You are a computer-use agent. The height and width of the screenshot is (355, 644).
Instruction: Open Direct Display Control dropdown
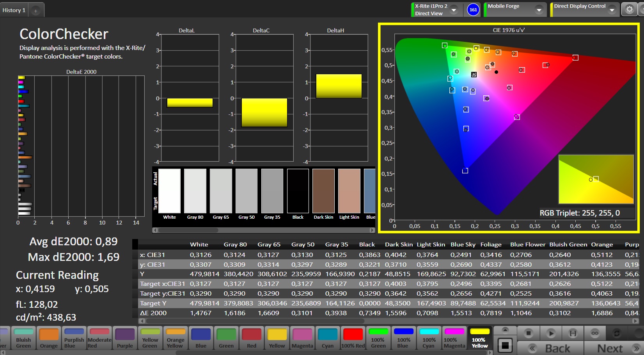(x=612, y=10)
